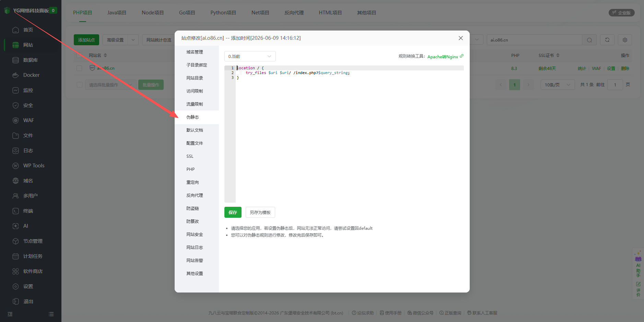Viewport: 644px width, 322px height.
Task: Click the 节点管理 cube icon
Action: point(15,241)
